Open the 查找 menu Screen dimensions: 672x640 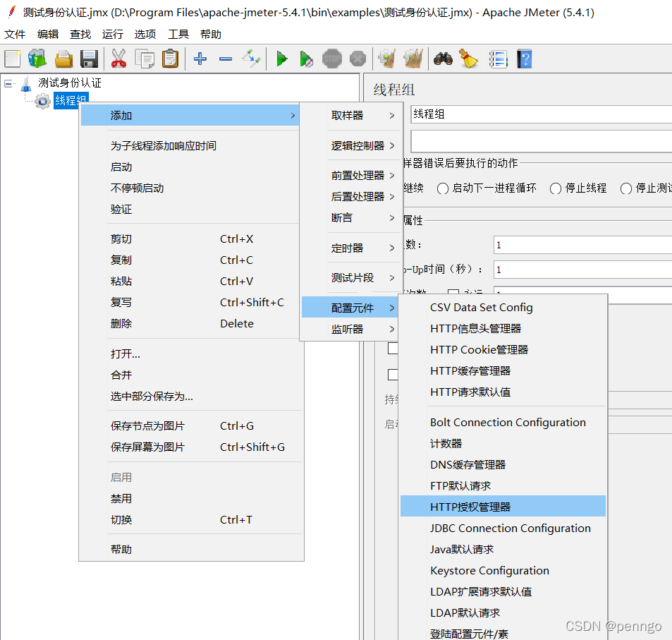pos(80,35)
